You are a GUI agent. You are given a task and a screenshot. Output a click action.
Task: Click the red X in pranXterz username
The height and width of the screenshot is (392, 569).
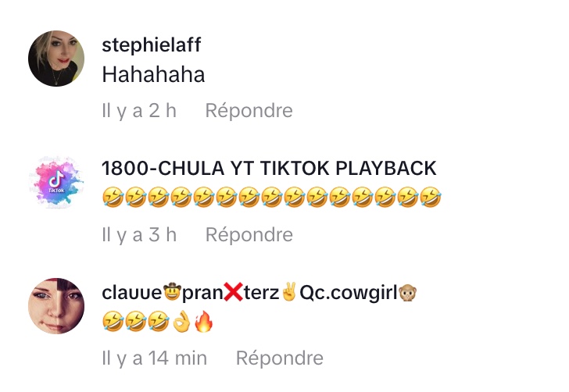click(x=234, y=292)
